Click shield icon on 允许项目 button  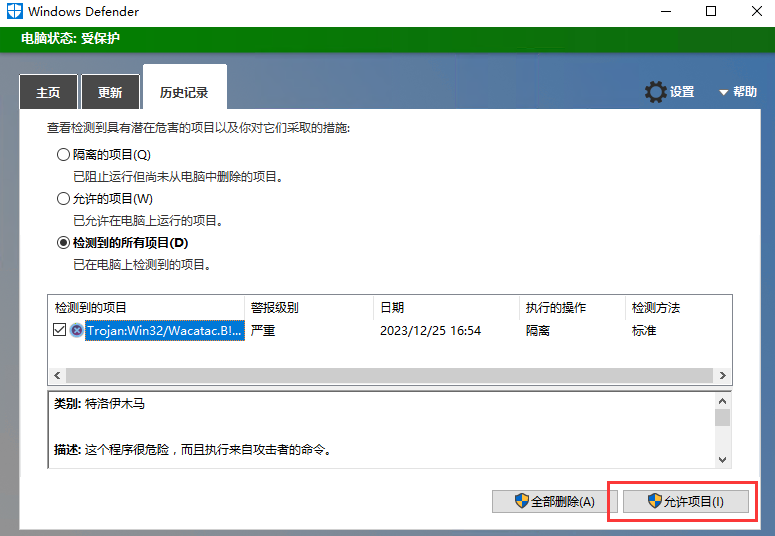[x=655, y=501]
